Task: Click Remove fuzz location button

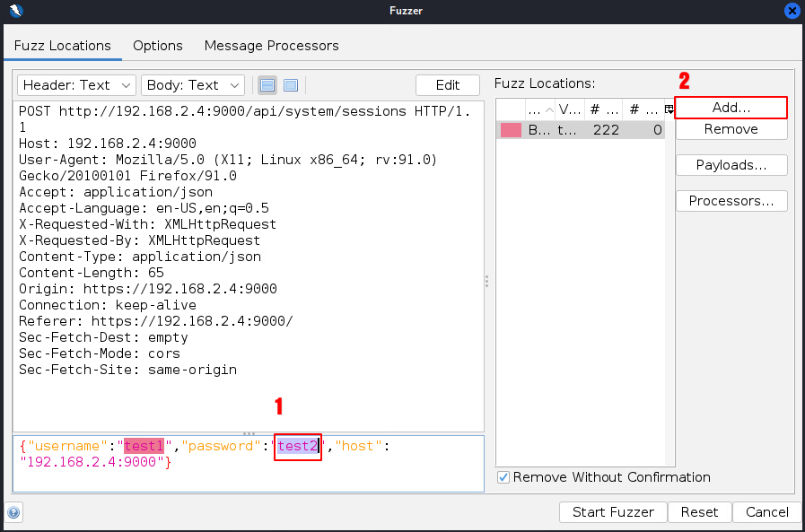Action: point(731,129)
